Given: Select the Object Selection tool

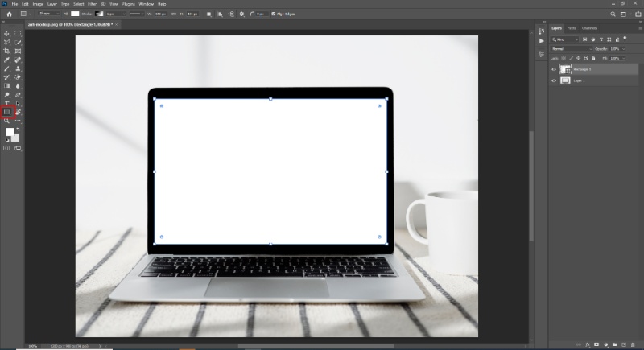Looking at the screenshot, I should tap(18, 43).
